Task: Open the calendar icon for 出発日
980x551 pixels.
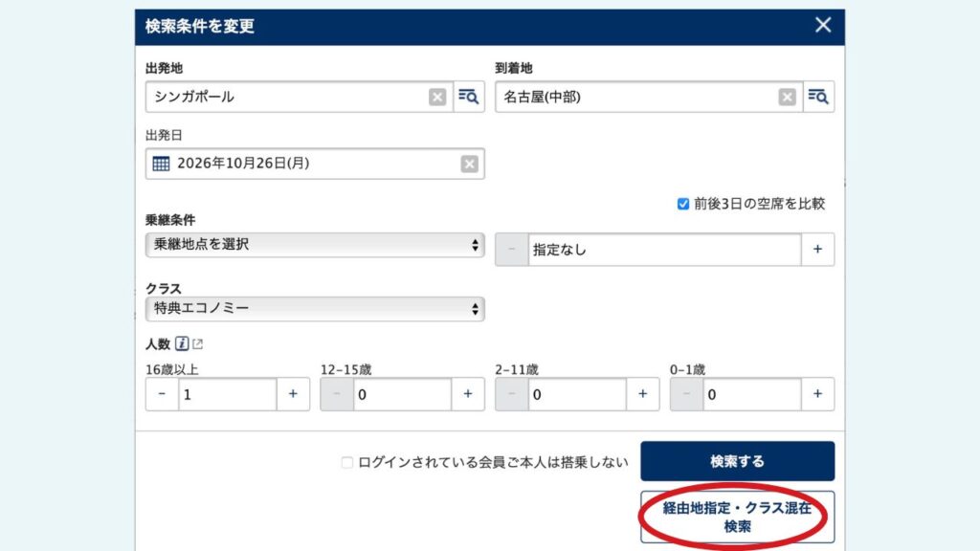Action: pyautogui.click(x=162, y=164)
